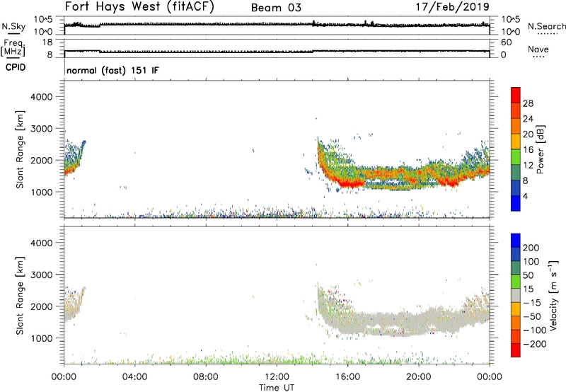Click the 'Power [dB]' color bar label

(x=541, y=149)
